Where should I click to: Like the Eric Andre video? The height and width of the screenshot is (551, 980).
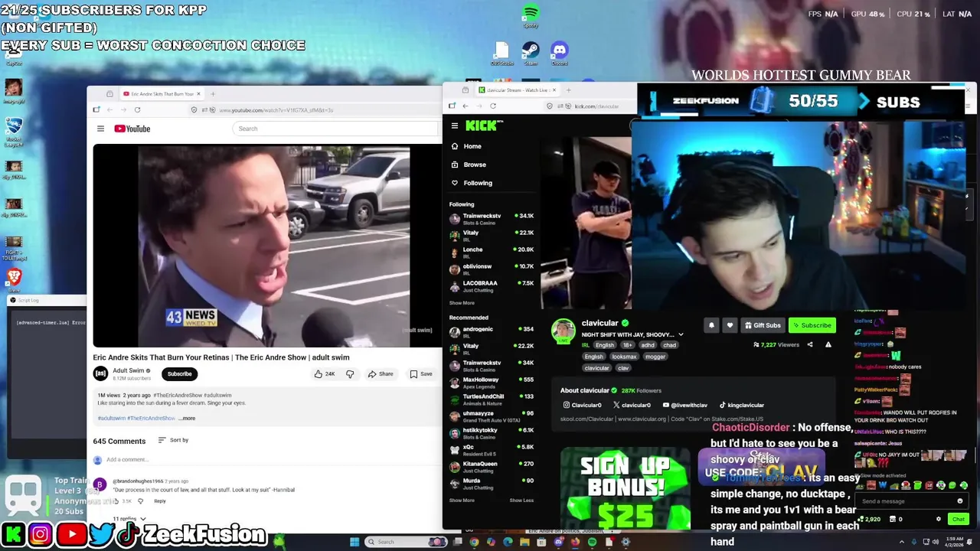point(325,373)
